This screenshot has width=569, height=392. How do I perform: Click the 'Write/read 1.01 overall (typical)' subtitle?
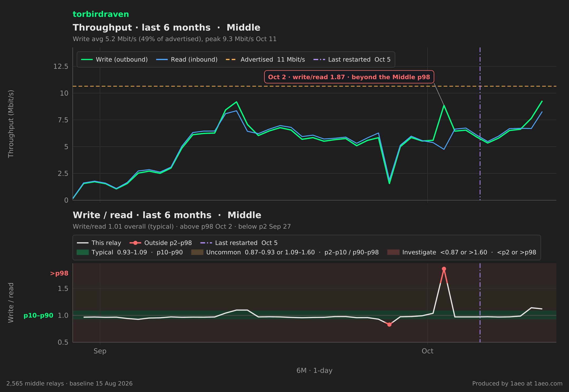tap(182, 227)
